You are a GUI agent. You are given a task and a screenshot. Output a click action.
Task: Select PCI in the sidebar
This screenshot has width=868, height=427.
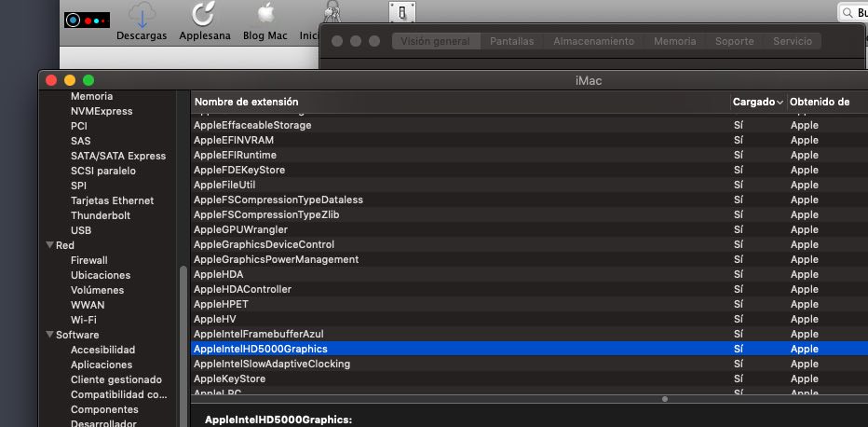(79, 126)
